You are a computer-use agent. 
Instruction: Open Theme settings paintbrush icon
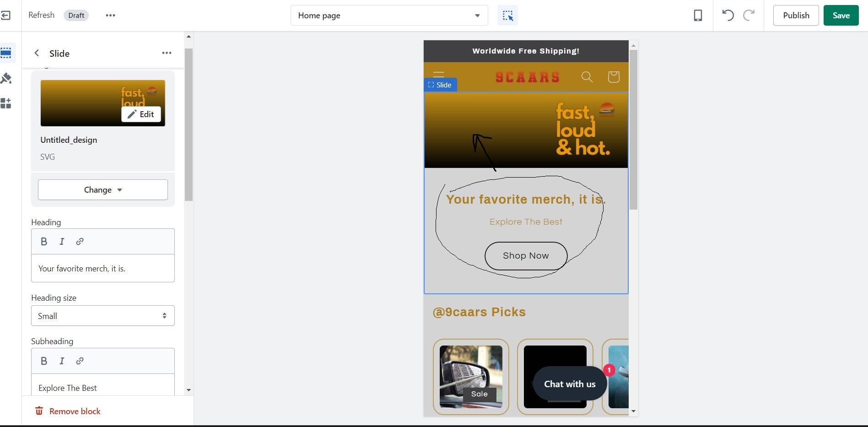6,78
